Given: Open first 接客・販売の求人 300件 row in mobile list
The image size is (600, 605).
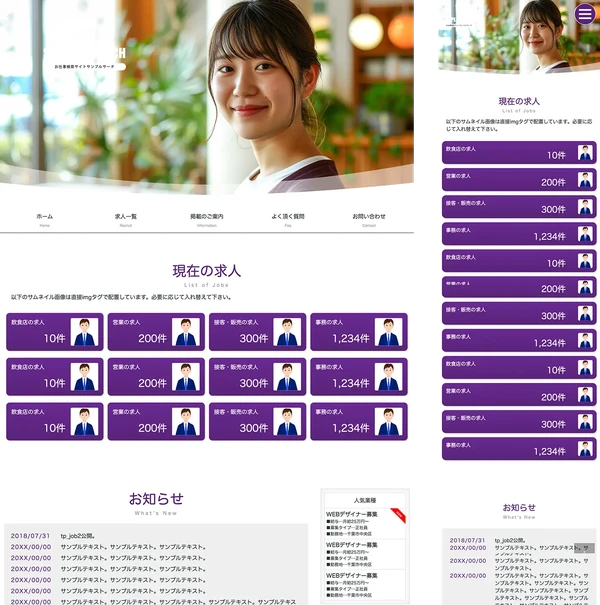Looking at the screenshot, I should 519,206.
